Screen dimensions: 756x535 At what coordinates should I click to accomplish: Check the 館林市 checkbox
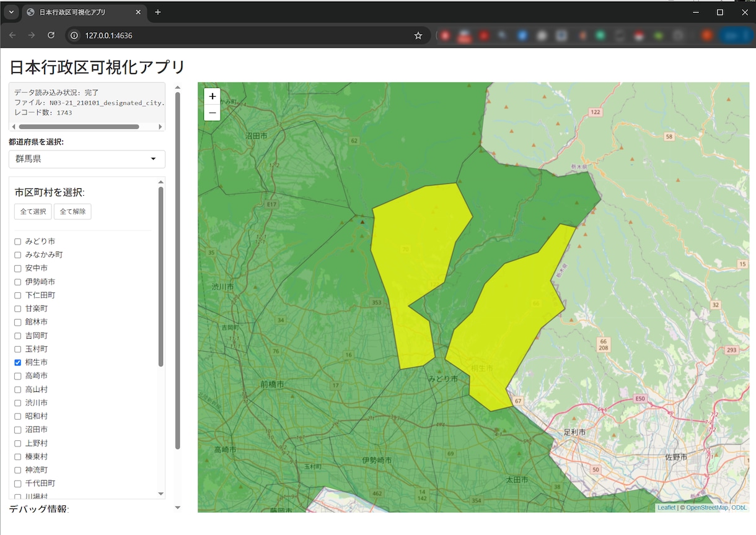tap(18, 322)
